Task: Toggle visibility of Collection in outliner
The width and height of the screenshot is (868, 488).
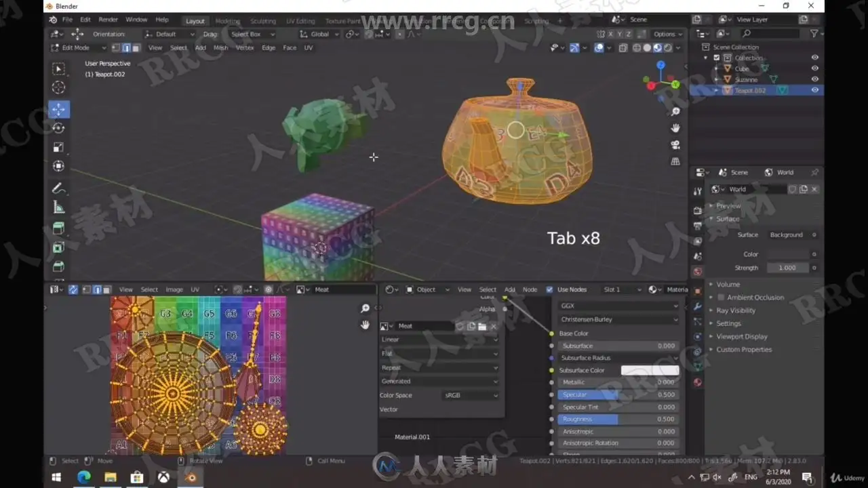Action: coord(814,58)
